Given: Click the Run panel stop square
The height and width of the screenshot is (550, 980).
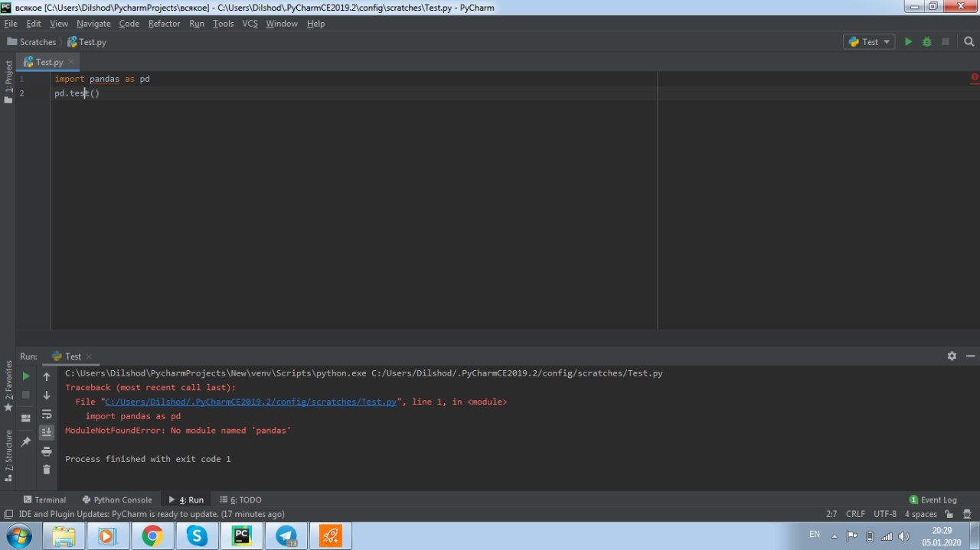Looking at the screenshot, I should (26, 395).
